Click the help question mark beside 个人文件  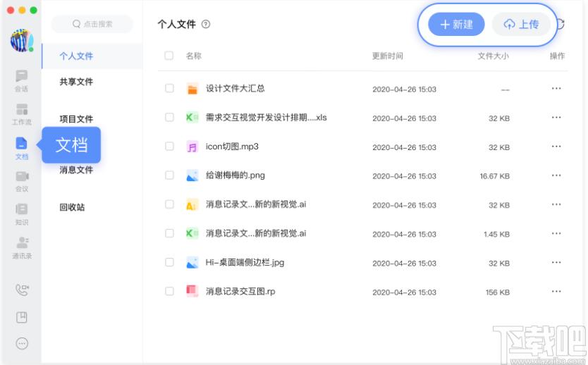click(x=205, y=24)
